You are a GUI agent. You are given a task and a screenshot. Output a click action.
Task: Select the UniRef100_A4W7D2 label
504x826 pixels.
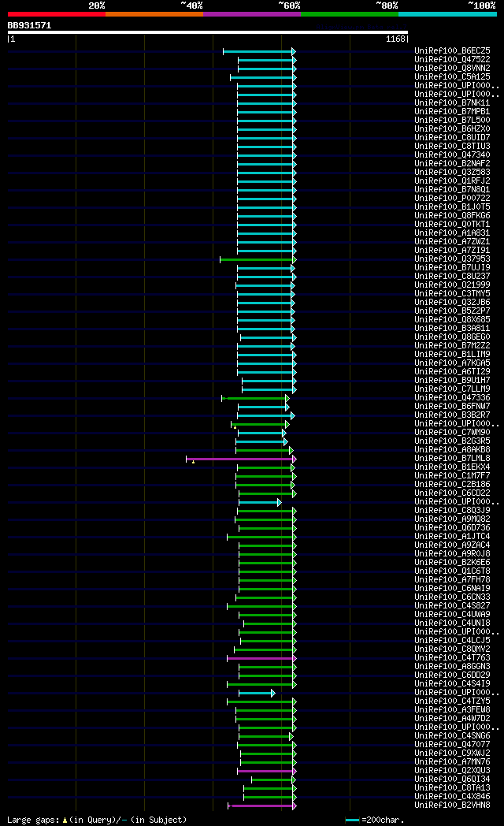pyautogui.click(x=452, y=719)
